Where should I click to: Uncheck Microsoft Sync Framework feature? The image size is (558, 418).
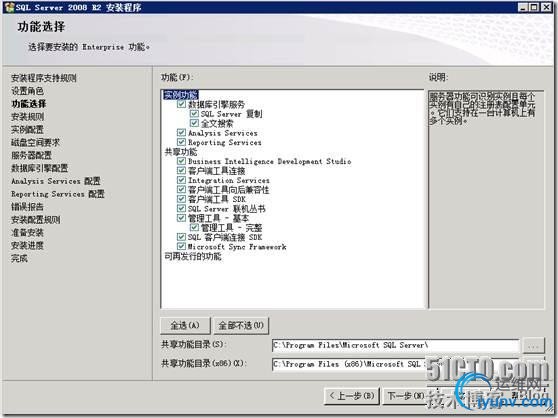[x=181, y=246]
